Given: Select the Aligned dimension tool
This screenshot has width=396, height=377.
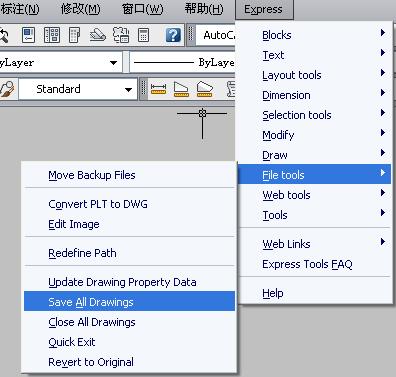Looking at the screenshot, I should coord(181,89).
